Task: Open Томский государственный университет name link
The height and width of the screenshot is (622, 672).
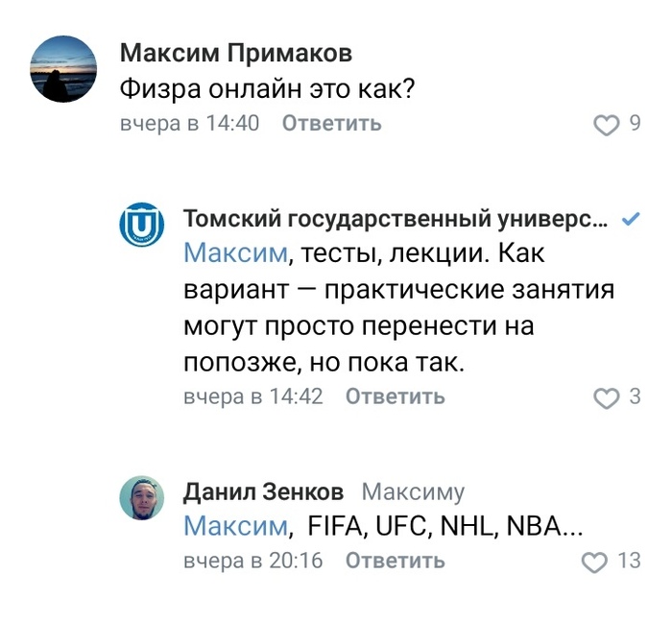Action: pos(396,219)
